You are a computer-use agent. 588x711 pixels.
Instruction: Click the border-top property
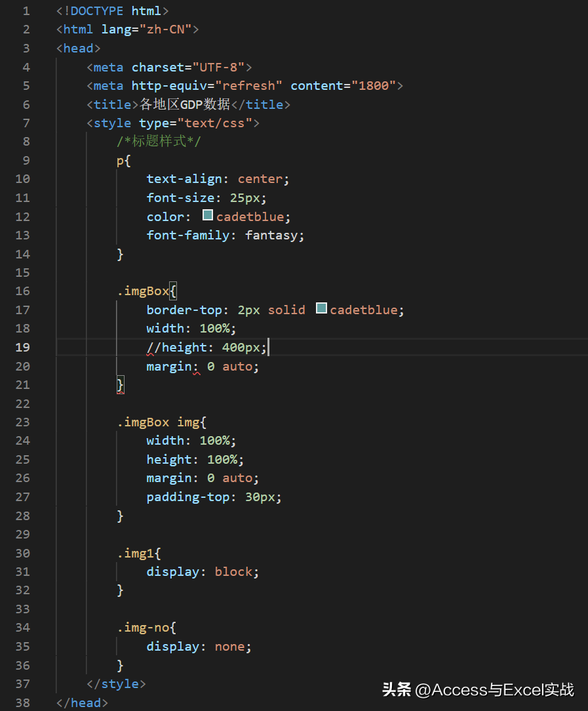pos(184,310)
